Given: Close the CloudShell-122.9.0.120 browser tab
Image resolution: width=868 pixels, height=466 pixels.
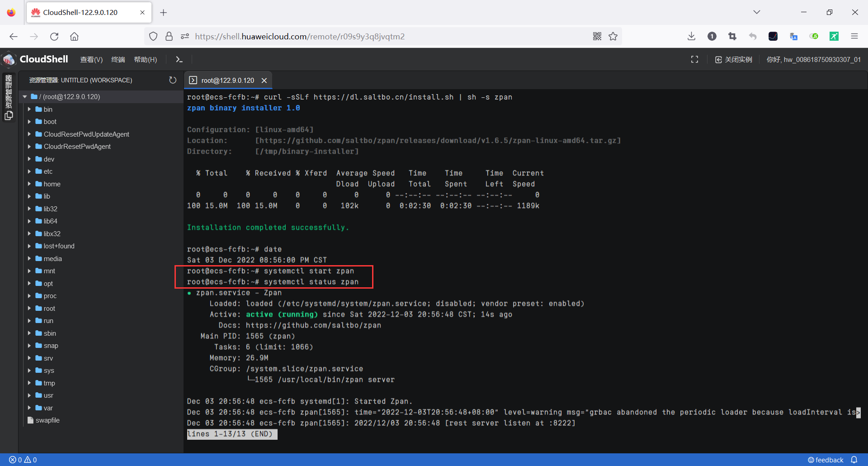Looking at the screenshot, I should [x=142, y=13].
